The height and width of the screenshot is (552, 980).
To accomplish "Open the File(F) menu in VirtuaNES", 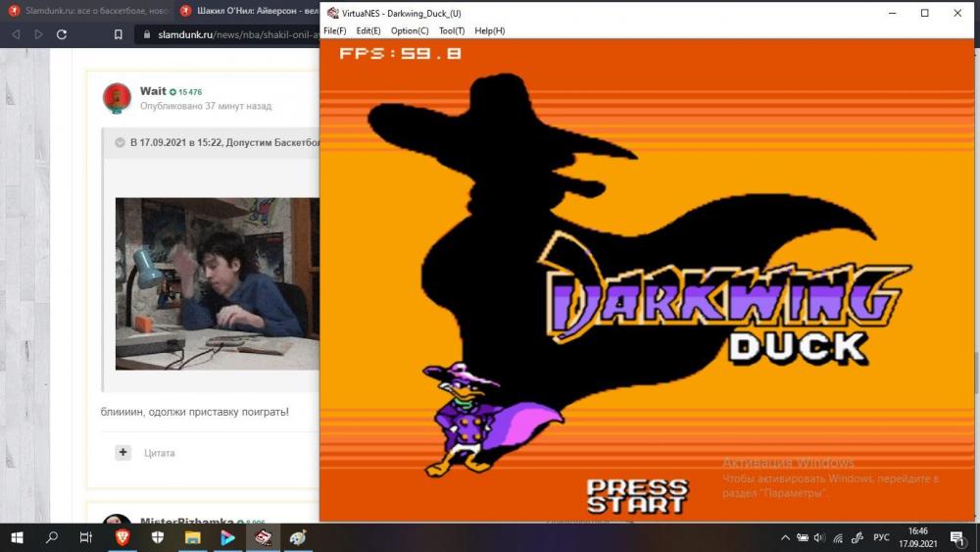I will click(x=334, y=30).
